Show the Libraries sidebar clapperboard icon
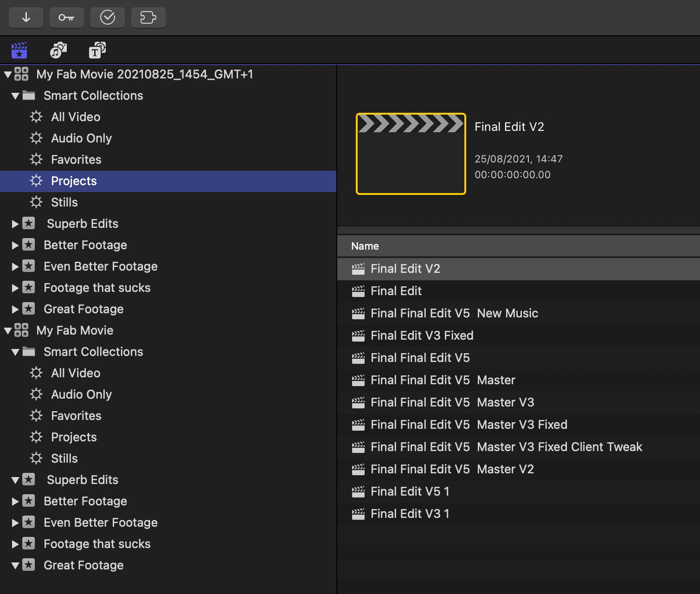The width and height of the screenshot is (700, 594). [x=19, y=50]
